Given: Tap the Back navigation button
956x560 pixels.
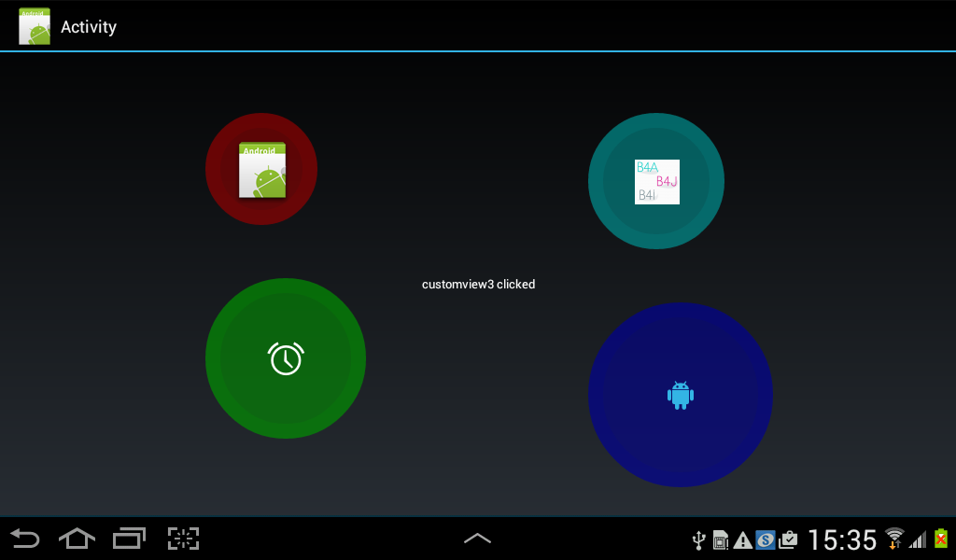Looking at the screenshot, I should 25,539.
